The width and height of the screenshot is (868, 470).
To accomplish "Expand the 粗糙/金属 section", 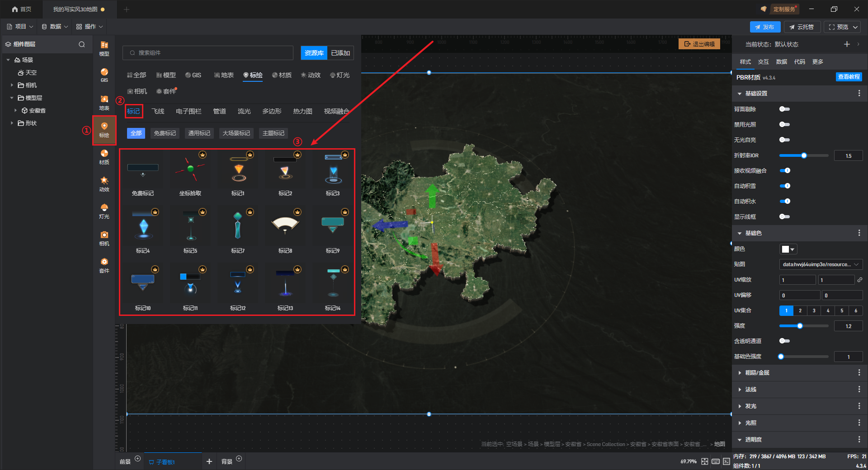I will click(x=757, y=372).
